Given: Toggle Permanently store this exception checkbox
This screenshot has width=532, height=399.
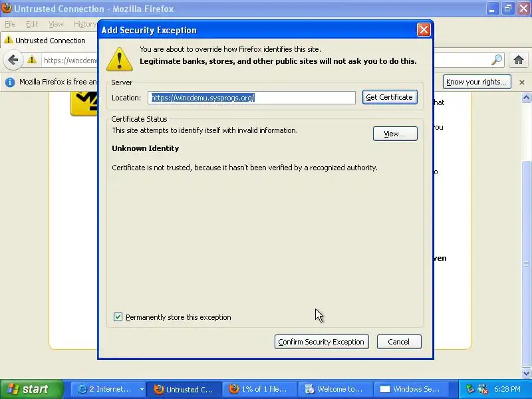Looking at the screenshot, I should pos(118,317).
